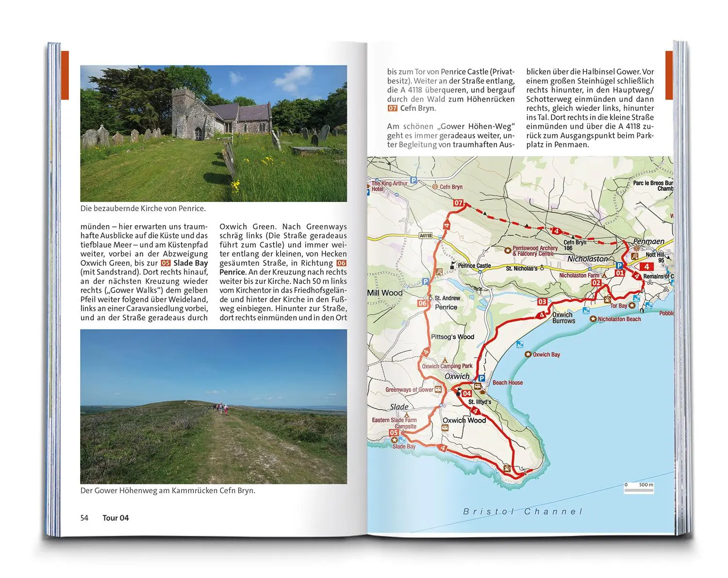Click the black flag icon at Penrice Castle

(x=453, y=265)
